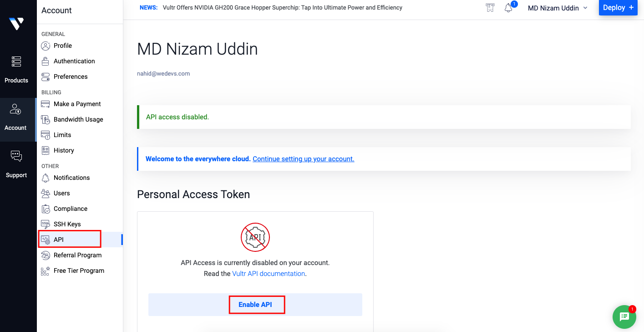The image size is (644, 332).
Task: Click the nahid@wedevs.com email text
Action: pos(163,73)
